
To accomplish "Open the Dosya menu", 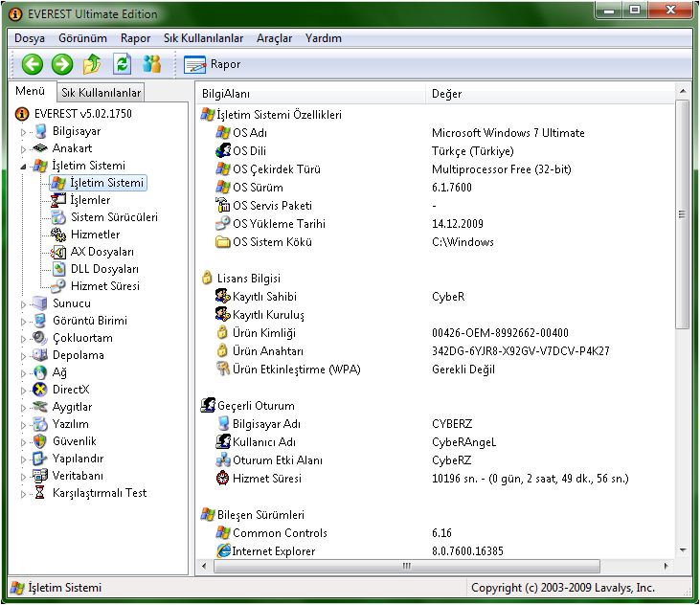I will click(30, 38).
